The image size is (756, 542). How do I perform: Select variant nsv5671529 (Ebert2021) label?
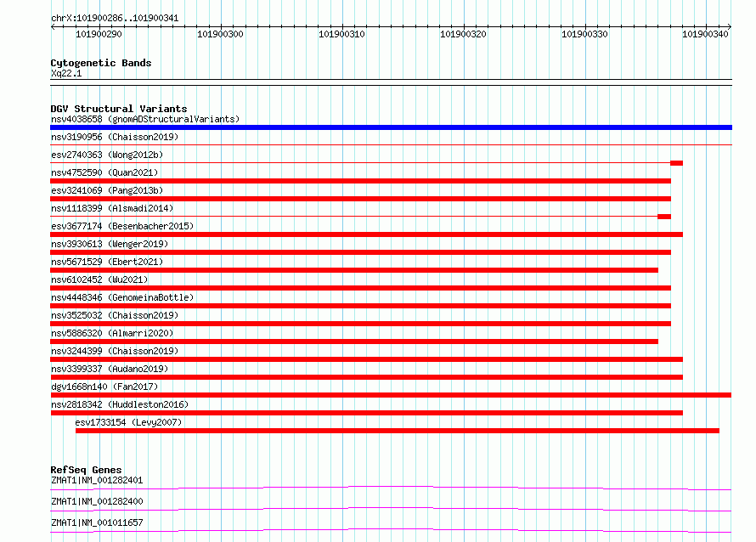point(107,262)
